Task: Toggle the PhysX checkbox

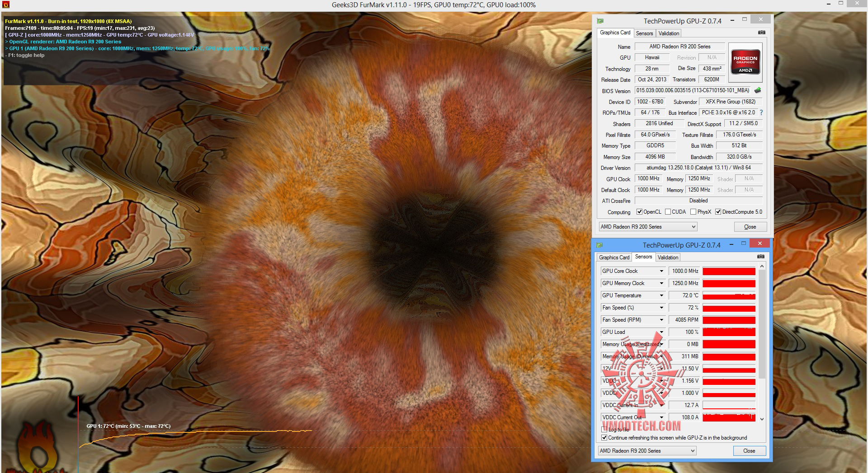Action: tap(693, 212)
